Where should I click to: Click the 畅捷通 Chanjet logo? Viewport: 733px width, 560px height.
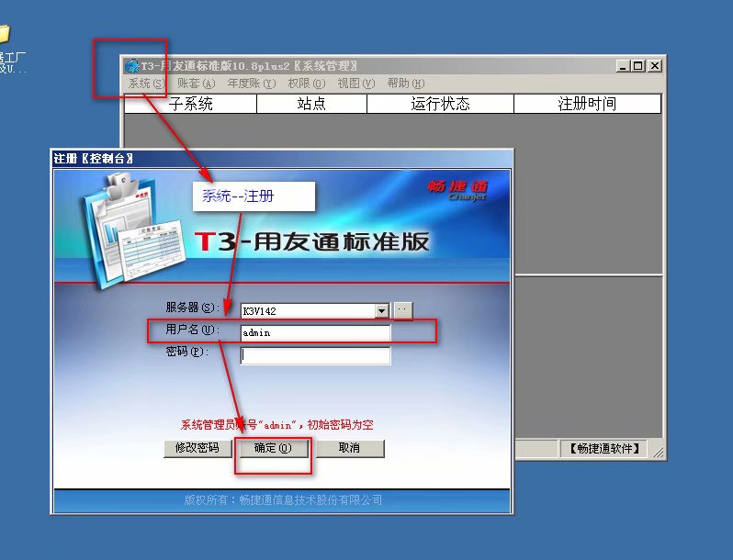point(457,188)
